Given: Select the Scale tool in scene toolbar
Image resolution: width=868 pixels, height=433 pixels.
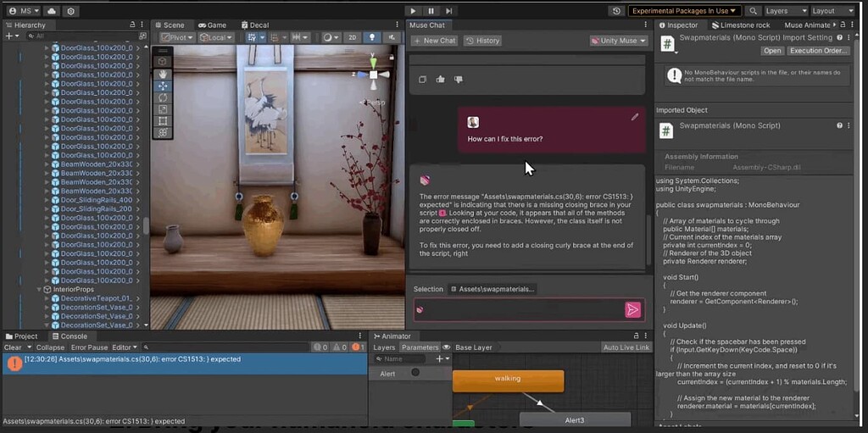Looking at the screenshot, I should click(163, 109).
